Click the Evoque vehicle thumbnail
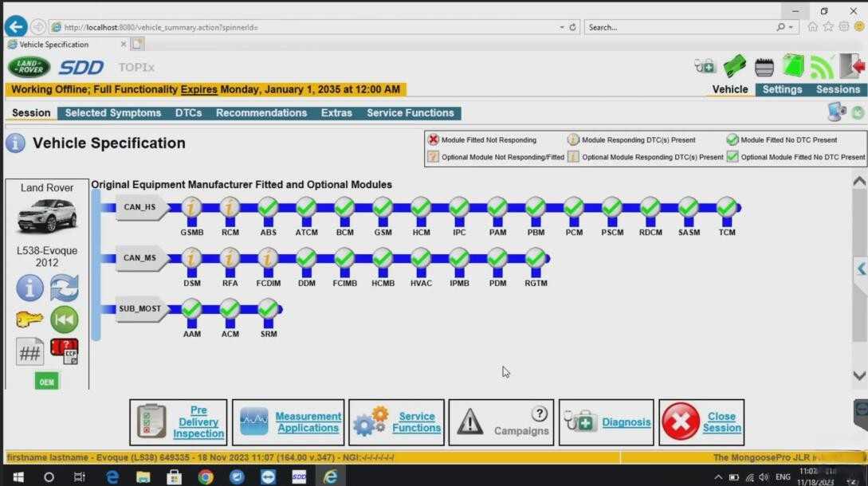Image resolution: width=868 pixels, height=486 pixels. (47, 215)
